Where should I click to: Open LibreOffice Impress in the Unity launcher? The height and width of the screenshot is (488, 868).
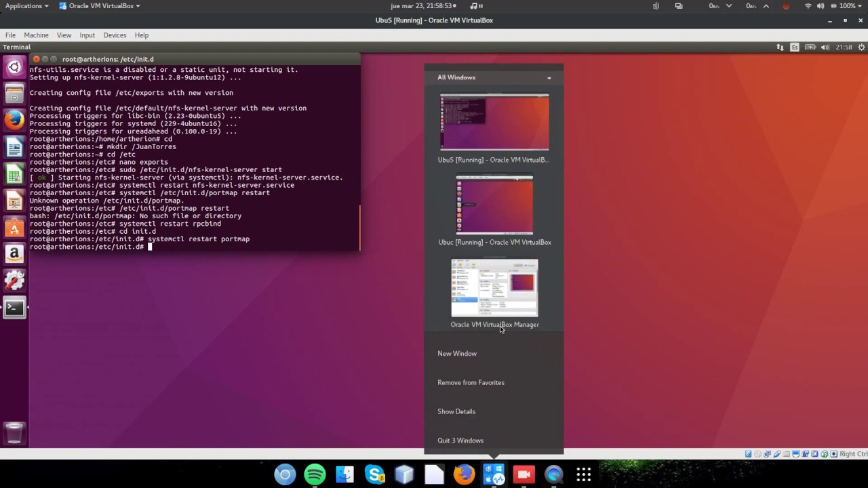14,201
